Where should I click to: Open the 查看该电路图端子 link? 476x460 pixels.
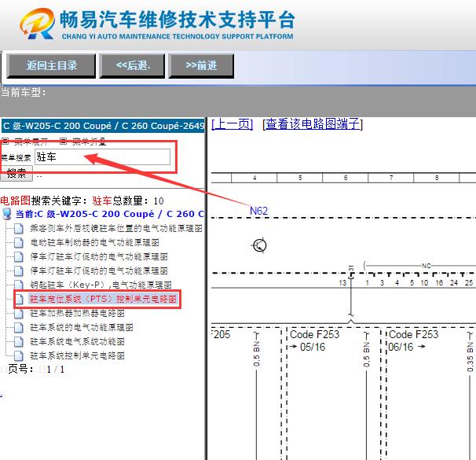(313, 124)
